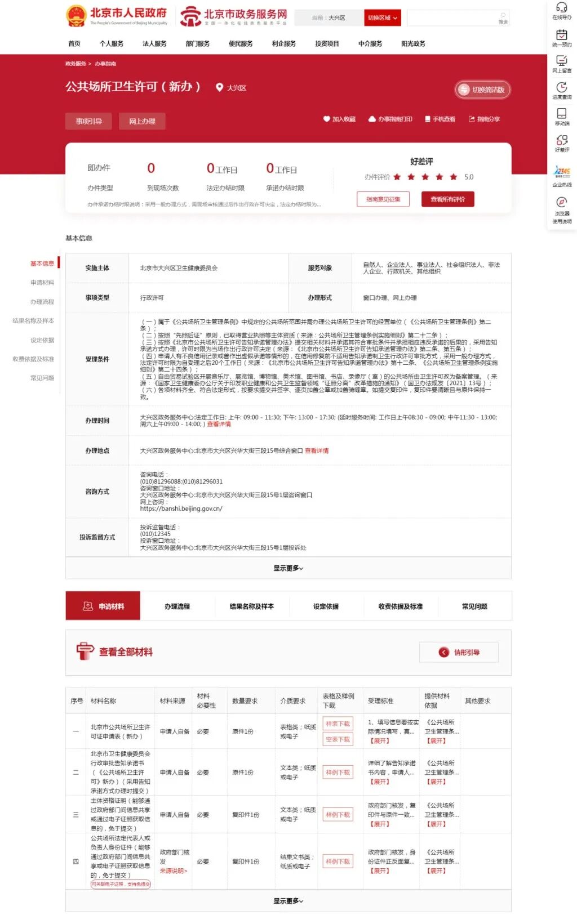Click the 查看所有评价 button
The width and height of the screenshot is (577, 924).
(447, 199)
